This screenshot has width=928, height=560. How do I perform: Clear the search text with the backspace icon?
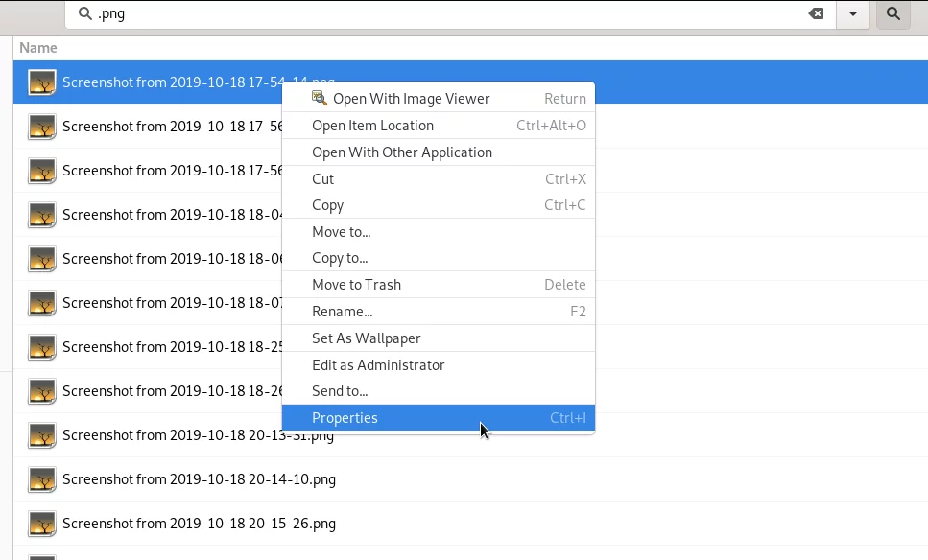tap(816, 13)
